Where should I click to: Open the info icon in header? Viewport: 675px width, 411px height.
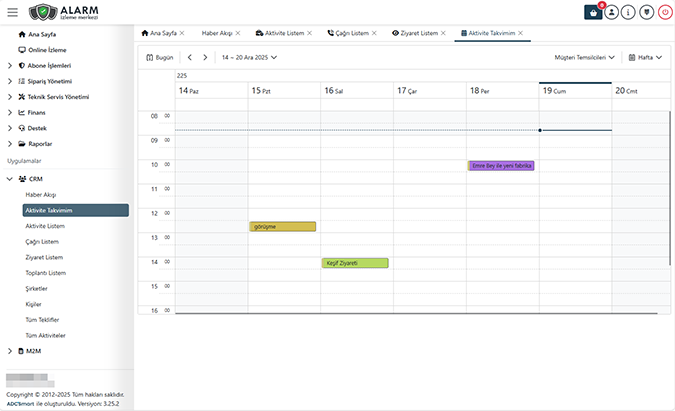[630, 13]
